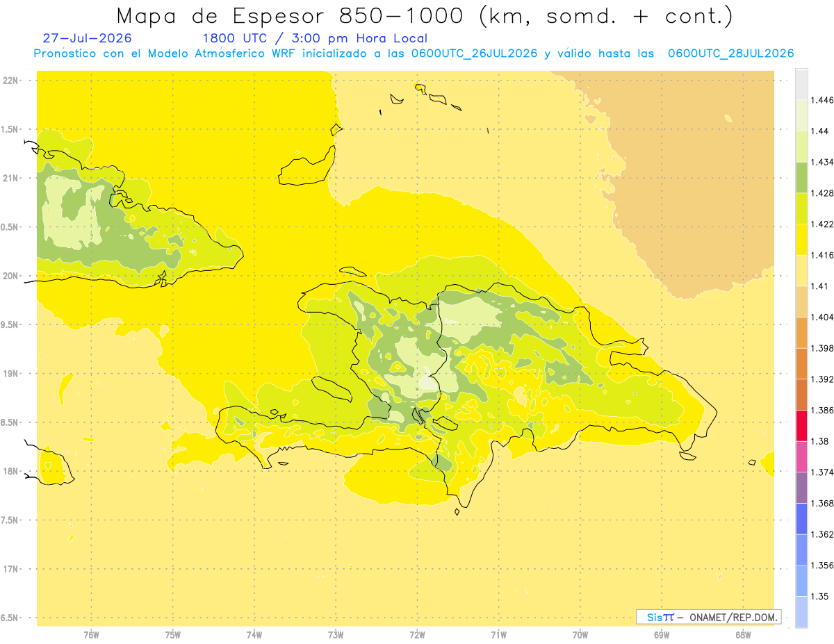Click the blue swatch between 1.362 and 1.368

point(801,519)
